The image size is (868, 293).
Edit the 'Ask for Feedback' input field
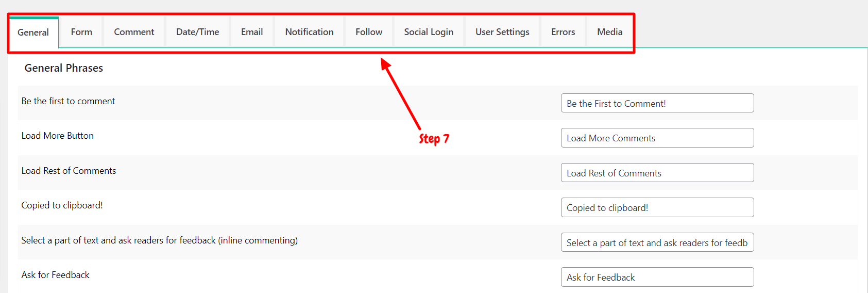coord(657,277)
